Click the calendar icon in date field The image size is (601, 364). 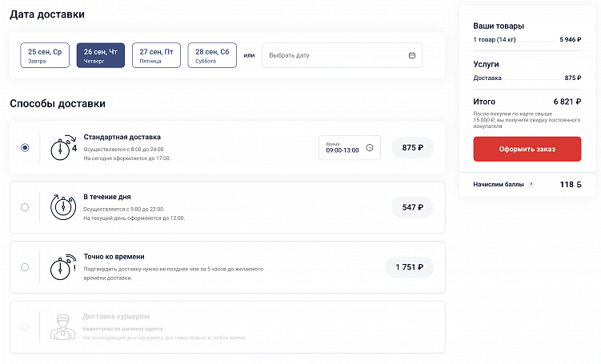pyautogui.click(x=412, y=55)
